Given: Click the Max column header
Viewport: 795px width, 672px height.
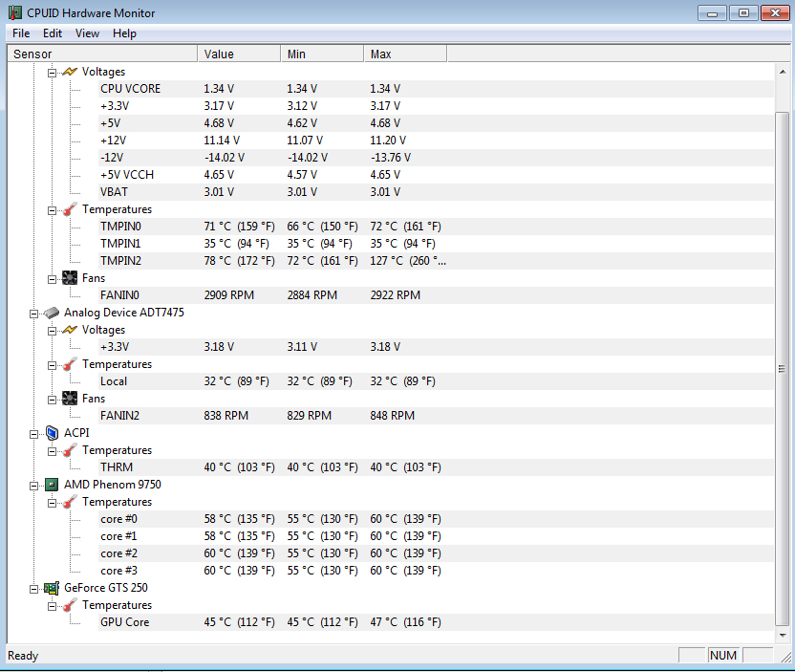Looking at the screenshot, I should [404, 54].
